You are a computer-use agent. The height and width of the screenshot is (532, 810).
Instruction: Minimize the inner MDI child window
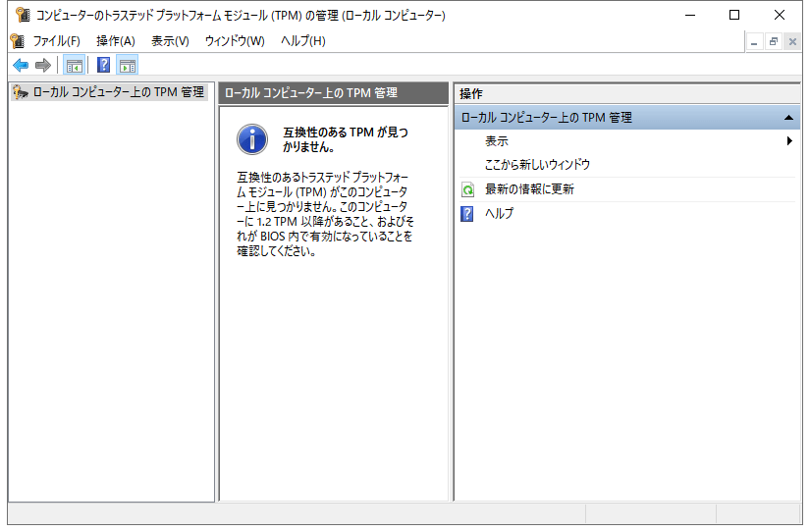pyautogui.click(x=754, y=42)
